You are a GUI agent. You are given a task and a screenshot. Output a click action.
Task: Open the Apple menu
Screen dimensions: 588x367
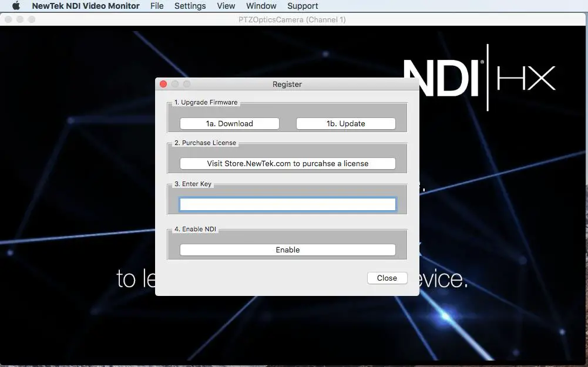(x=16, y=6)
